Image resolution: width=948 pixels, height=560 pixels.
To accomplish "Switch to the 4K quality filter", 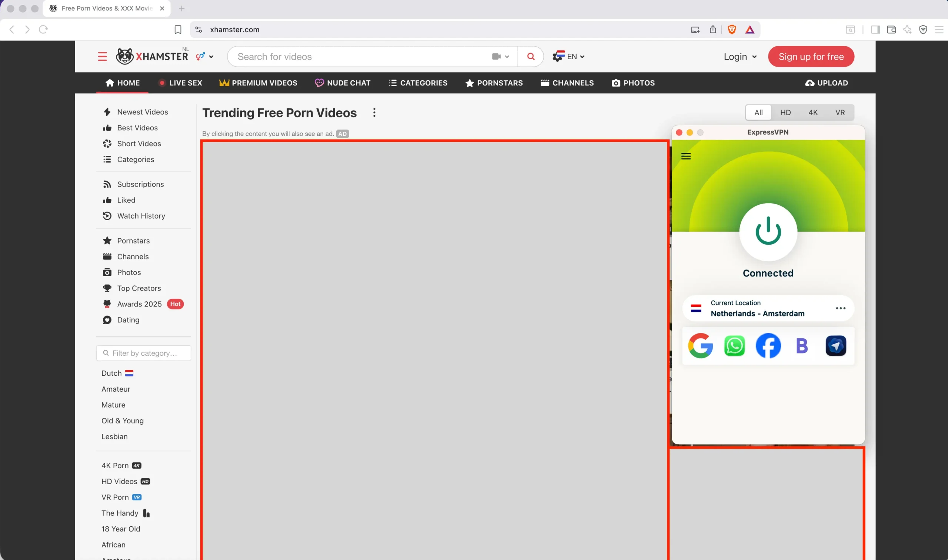I will point(813,112).
